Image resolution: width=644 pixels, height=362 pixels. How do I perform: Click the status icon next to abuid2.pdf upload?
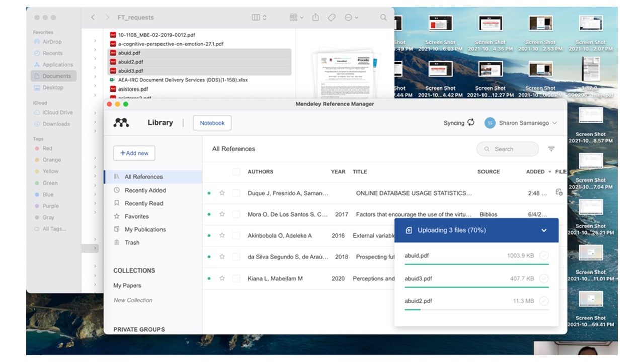pyautogui.click(x=544, y=301)
